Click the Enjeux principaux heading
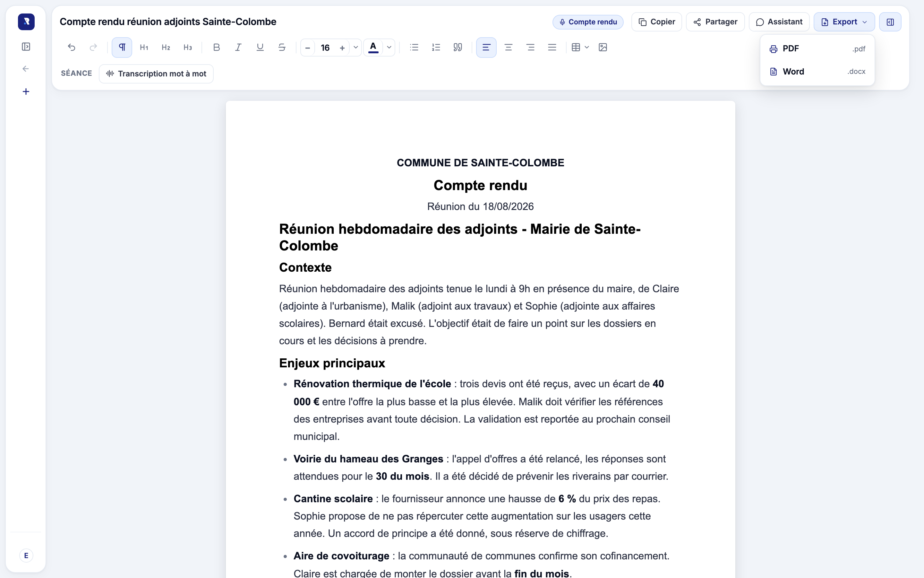Viewport: 924px width, 578px height. coord(332,363)
